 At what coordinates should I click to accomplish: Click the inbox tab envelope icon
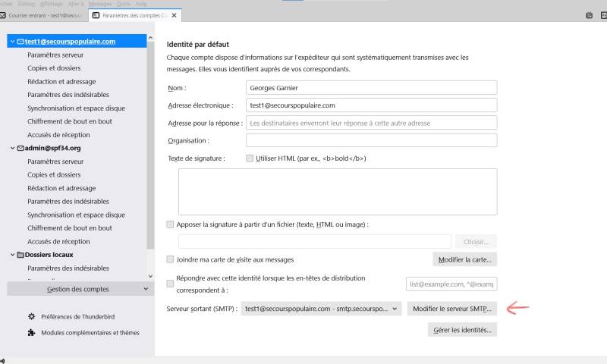pos(3,15)
